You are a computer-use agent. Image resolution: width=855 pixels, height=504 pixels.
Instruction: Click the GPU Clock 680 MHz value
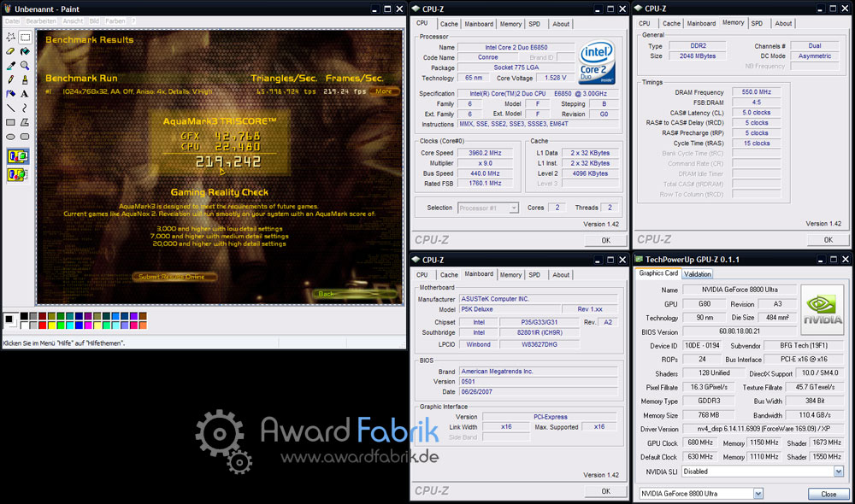(700, 443)
